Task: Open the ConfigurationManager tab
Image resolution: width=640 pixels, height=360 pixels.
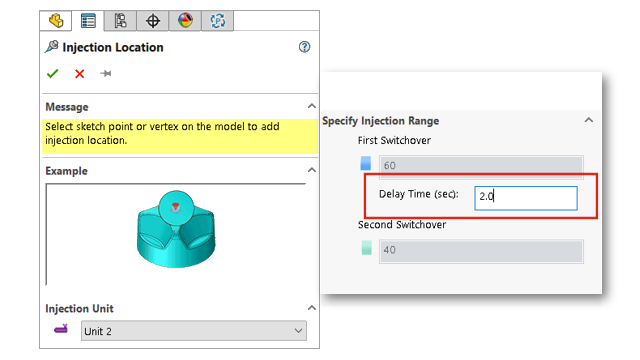Action: 120,21
